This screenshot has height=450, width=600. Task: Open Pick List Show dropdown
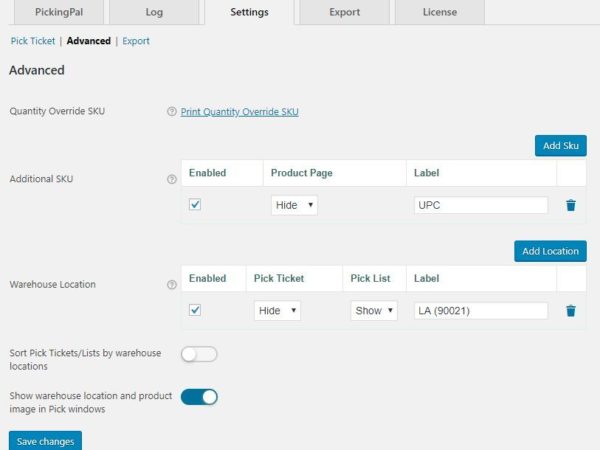[374, 311]
